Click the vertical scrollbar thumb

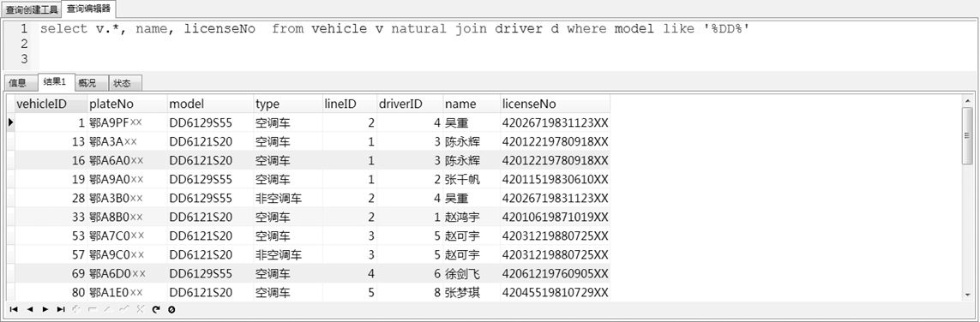[x=967, y=136]
